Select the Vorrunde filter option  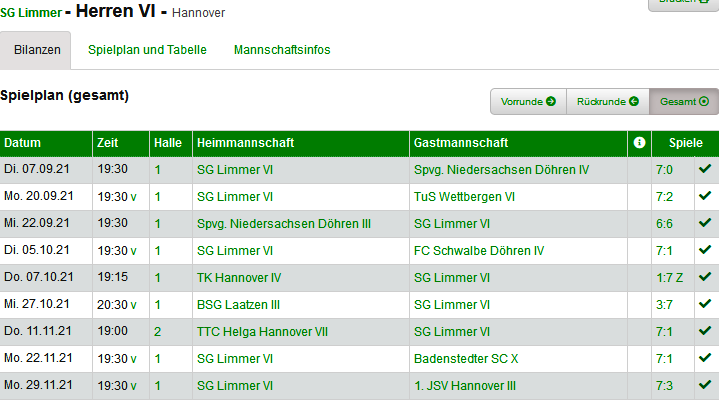point(528,102)
